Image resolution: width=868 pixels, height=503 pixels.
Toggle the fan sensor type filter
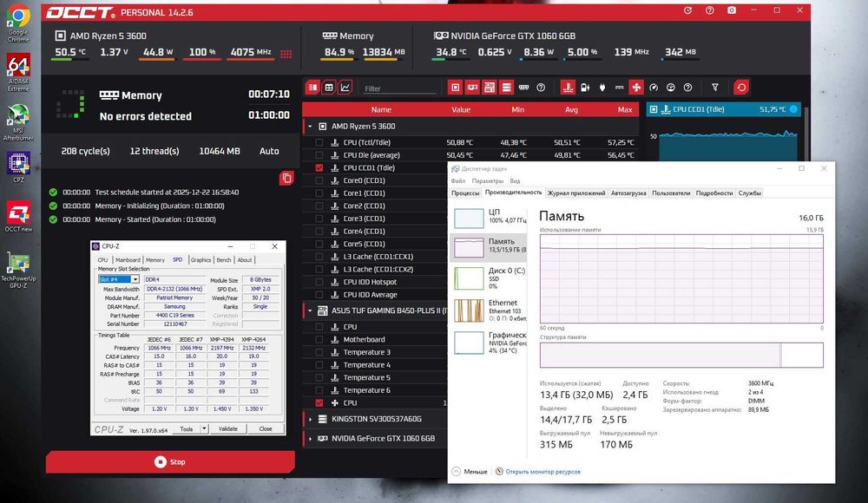coord(636,88)
